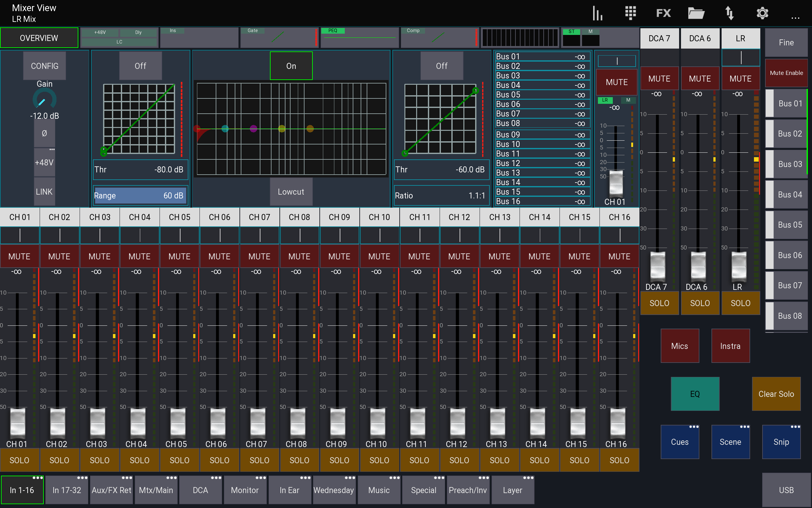The height and width of the screenshot is (508, 812).
Task: Select the compressor Ratio 1.1:1 field
Action: (442, 195)
